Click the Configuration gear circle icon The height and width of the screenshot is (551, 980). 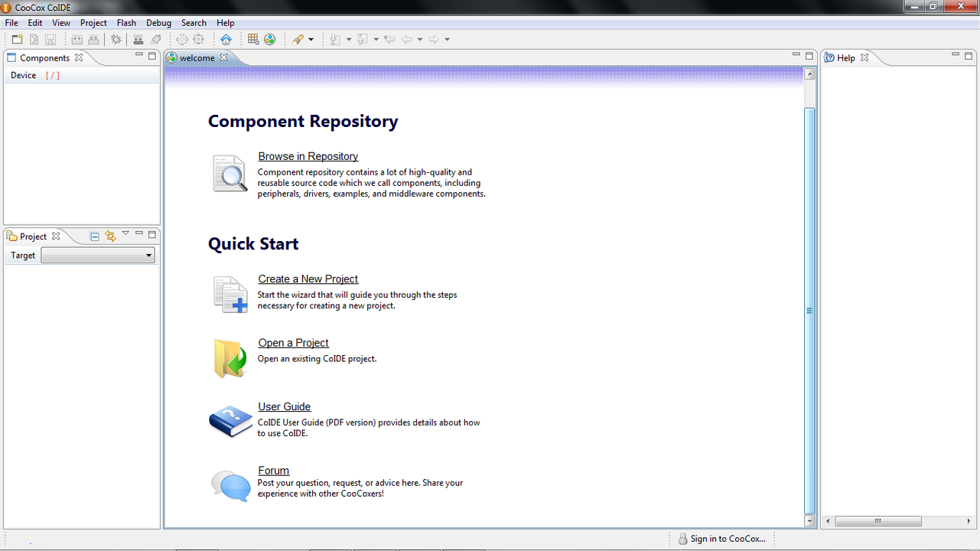point(199,39)
